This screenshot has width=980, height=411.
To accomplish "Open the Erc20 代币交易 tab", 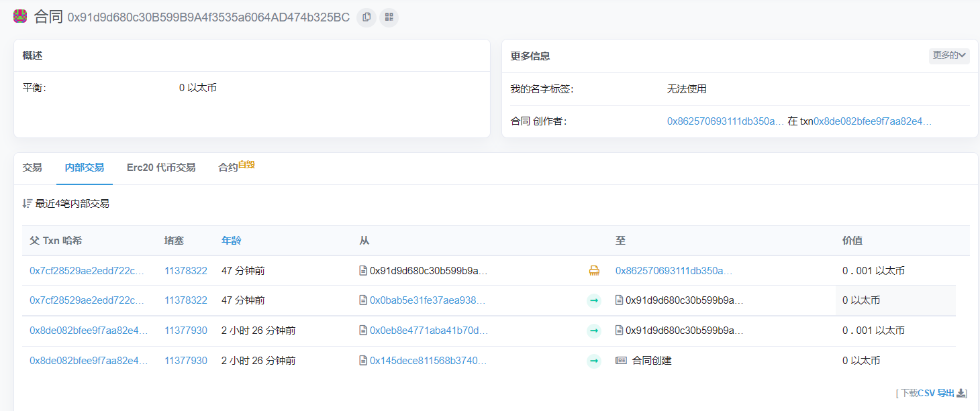I will pos(161,168).
